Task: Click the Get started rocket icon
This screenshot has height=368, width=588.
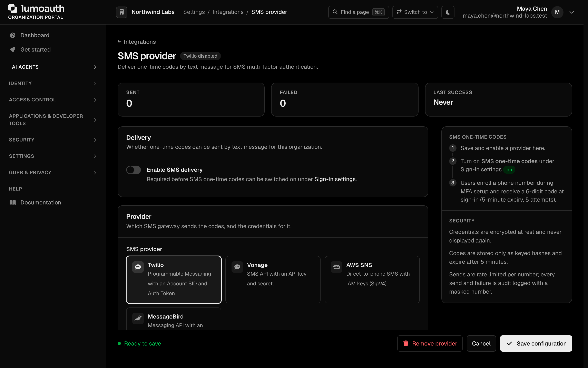Action: [13, 50]
